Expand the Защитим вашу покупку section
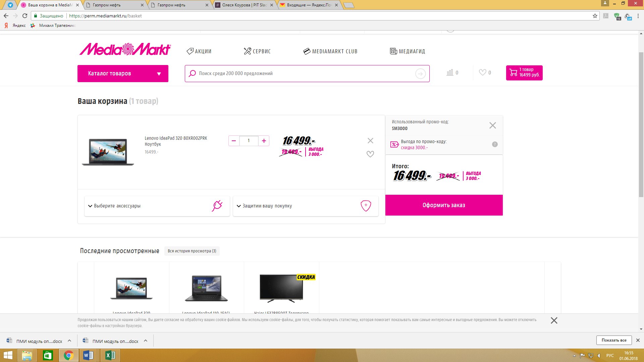The image size is (644, 362). point(306,206)
